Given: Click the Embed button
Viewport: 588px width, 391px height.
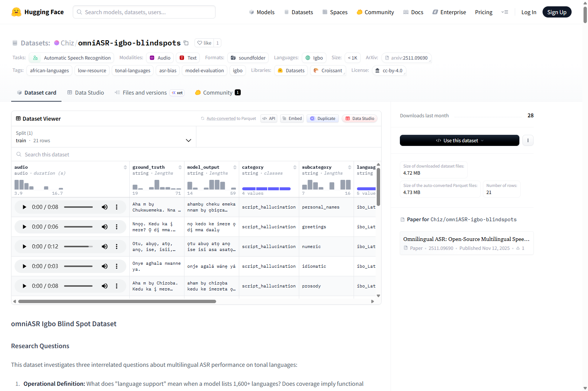Looking at the screenshot, I should point(292,118).
